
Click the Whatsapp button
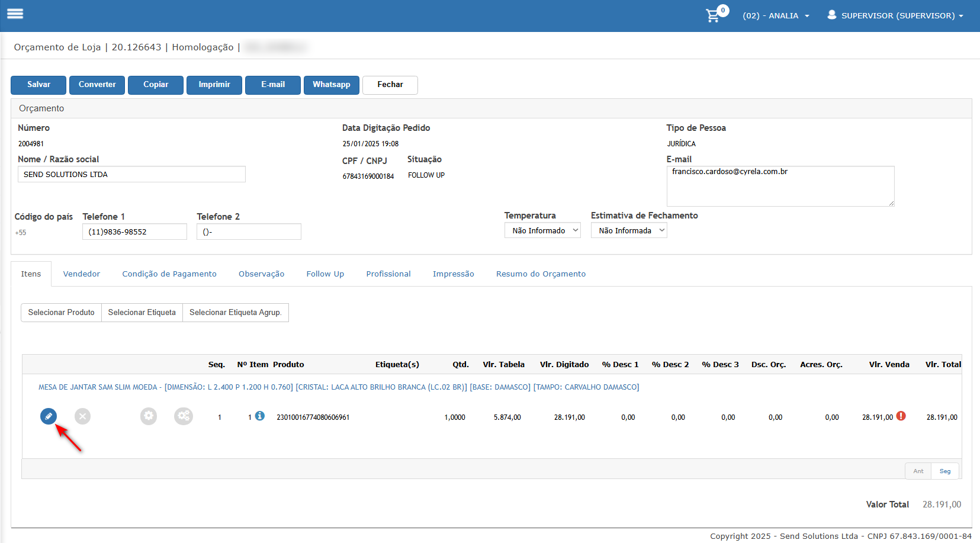[x=332, y=85]
